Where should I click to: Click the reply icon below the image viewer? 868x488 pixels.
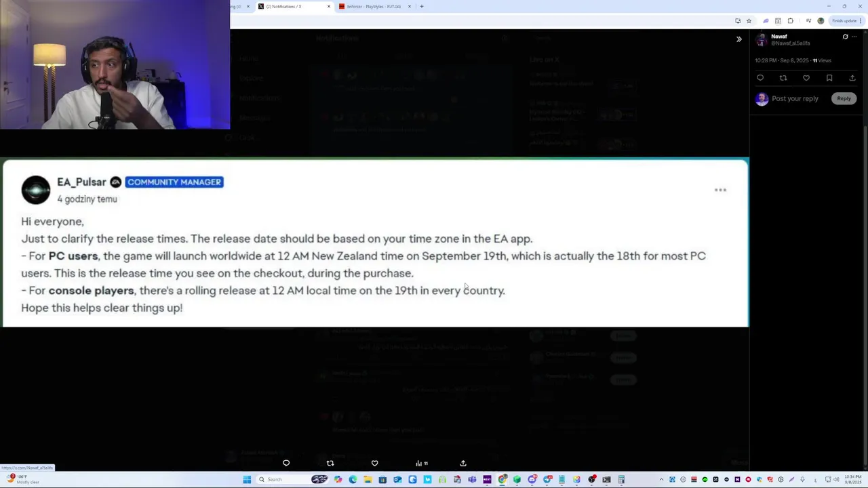coord(286,463)
